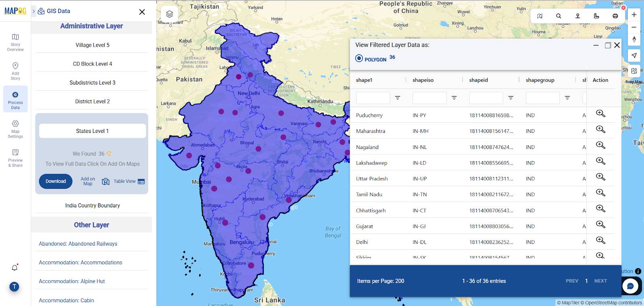The height and width of the screenshot is (306, 644).
Task: Sort by the shapeiso column header
Action: coord(423,80)
